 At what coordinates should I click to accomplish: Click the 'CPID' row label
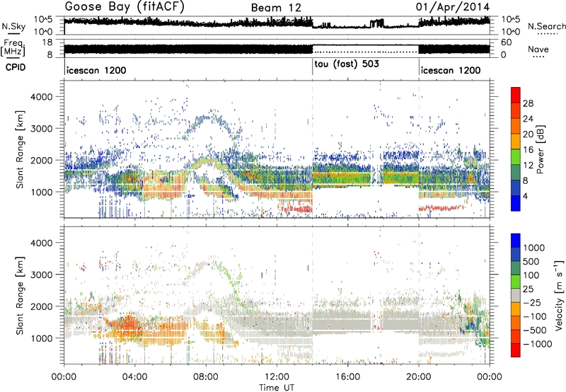(x=16, y=67)
